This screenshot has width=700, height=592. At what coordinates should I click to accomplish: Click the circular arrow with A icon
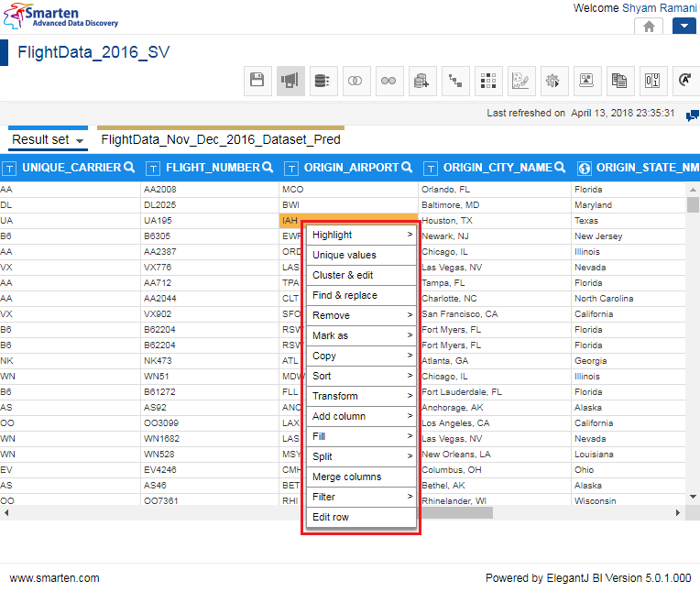(685, 81)
